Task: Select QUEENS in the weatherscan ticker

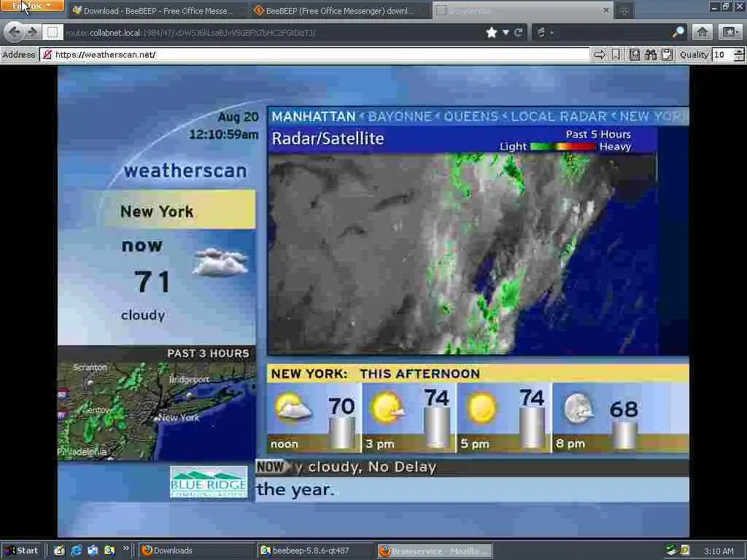Action: tap(471, 116)
